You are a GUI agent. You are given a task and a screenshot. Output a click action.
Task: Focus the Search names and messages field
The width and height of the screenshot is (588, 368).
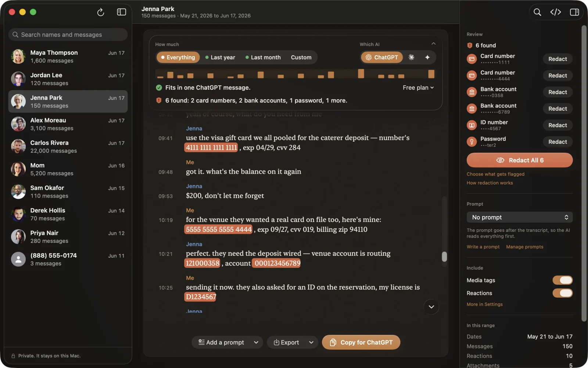68,35
